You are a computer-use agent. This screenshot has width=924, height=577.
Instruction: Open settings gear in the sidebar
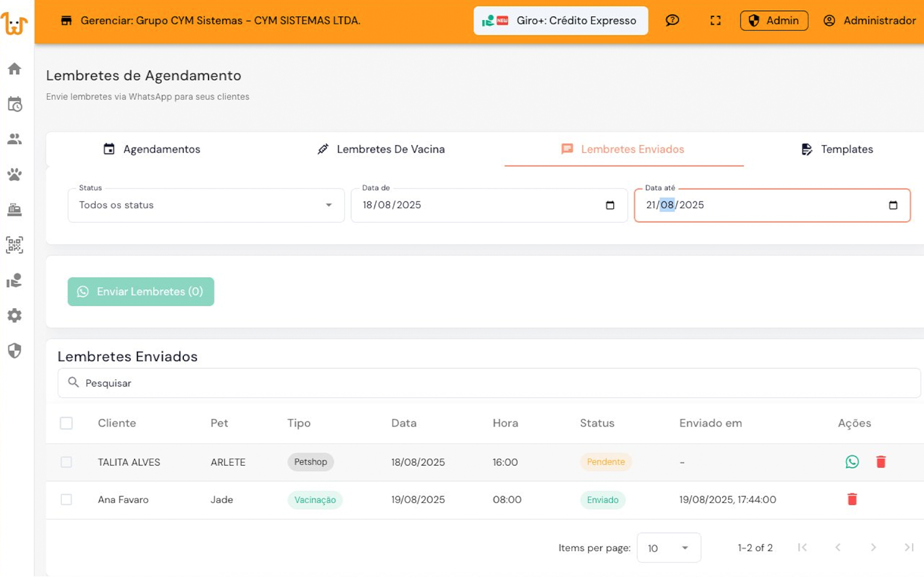[14, 315]
